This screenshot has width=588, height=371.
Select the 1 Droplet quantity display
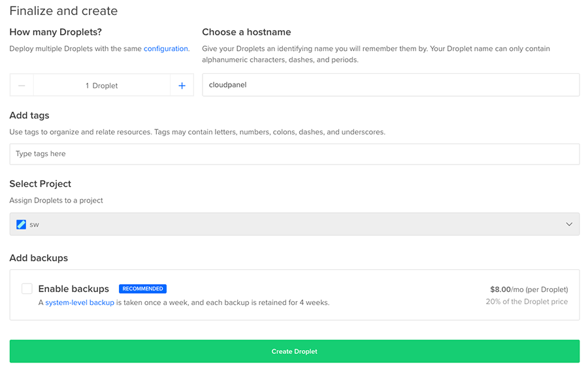pos(102,86)
